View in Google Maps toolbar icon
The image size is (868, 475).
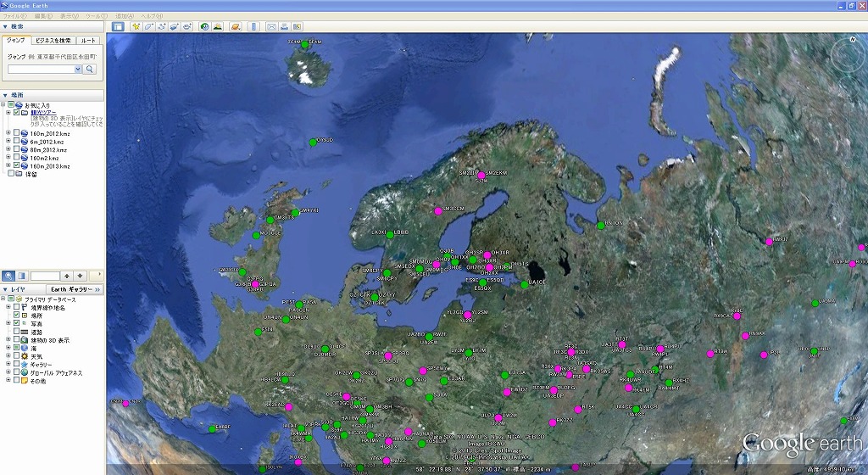point(298,26)
